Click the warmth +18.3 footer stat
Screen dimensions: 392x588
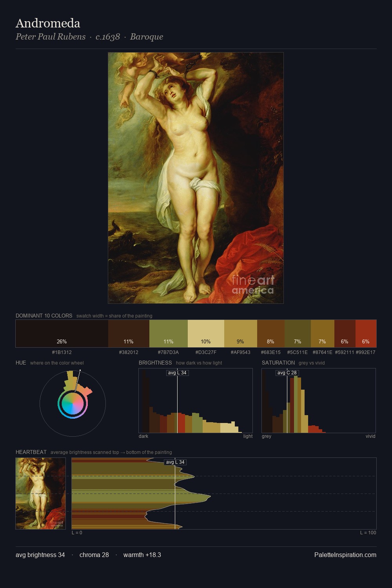coord(142,555)
